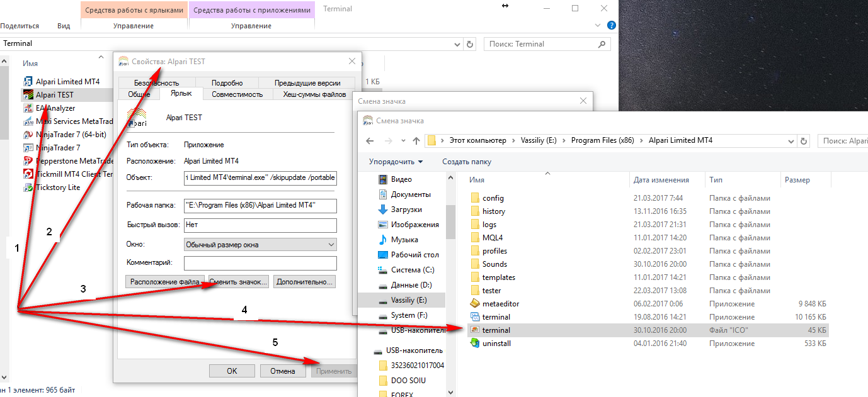
Task: Switch to the Совместимость tab
Action: 237,94
